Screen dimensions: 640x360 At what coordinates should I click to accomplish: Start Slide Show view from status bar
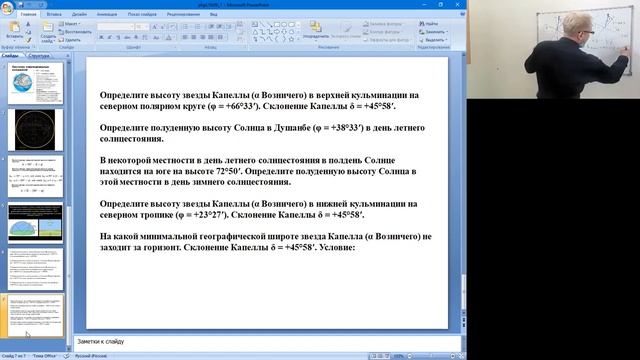[x=387, y=356]
